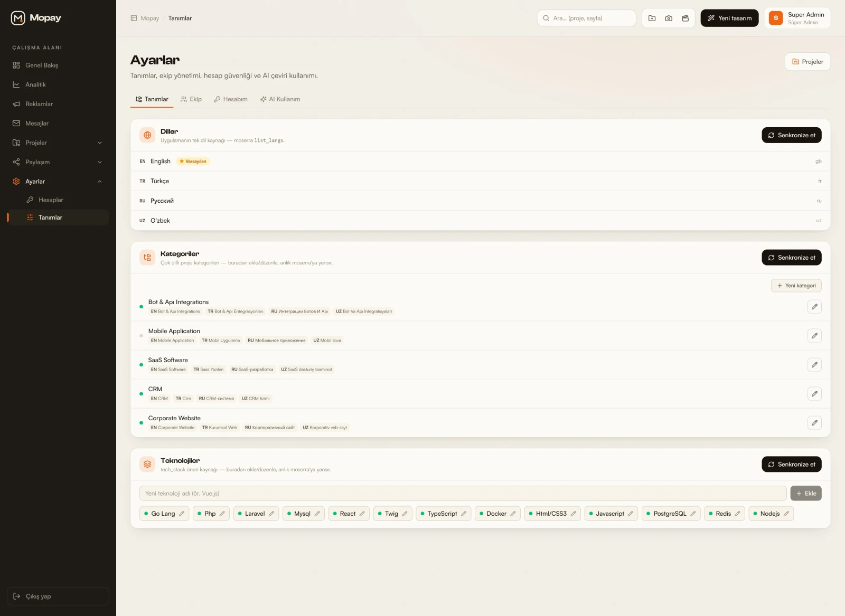Open the new folder icon in the top bar
Image resolution: width=845 pixels, height=616 pixels.
tap(652, 18)
